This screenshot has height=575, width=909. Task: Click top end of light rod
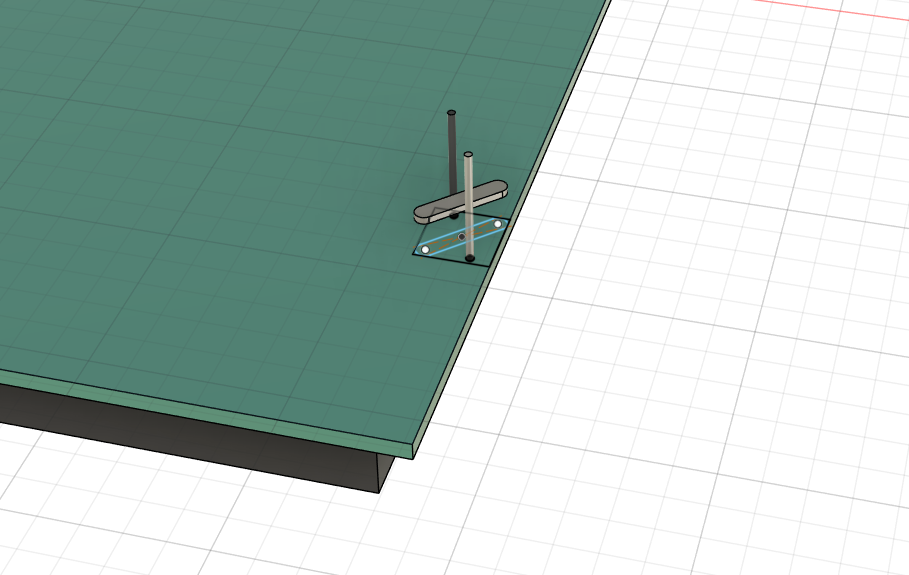468,155
